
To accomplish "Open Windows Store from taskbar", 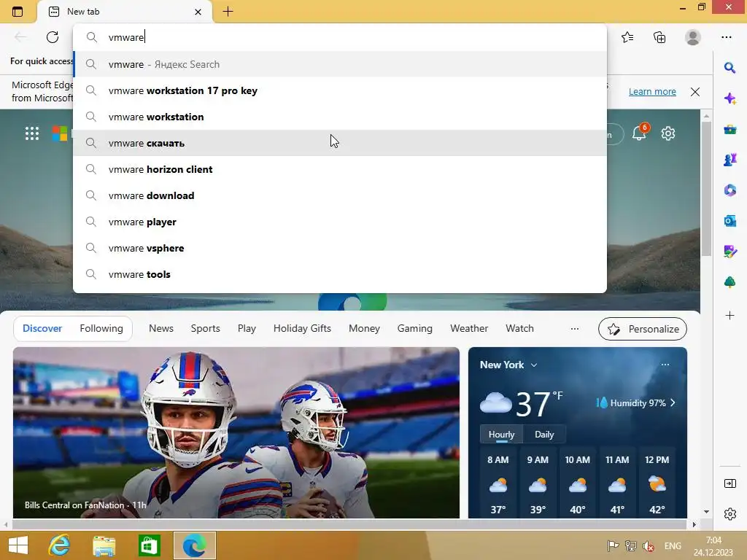I will [x=149, y=545].
